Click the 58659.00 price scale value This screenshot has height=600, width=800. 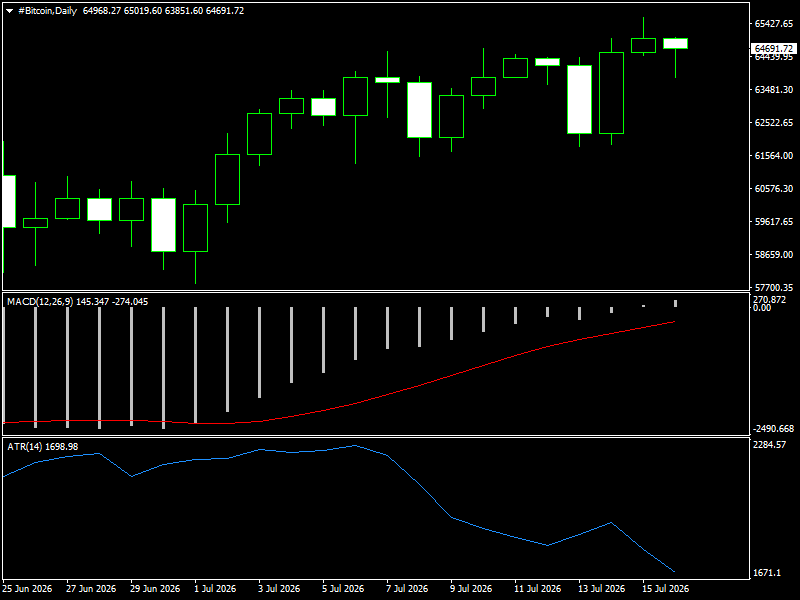tap(773, 255)
